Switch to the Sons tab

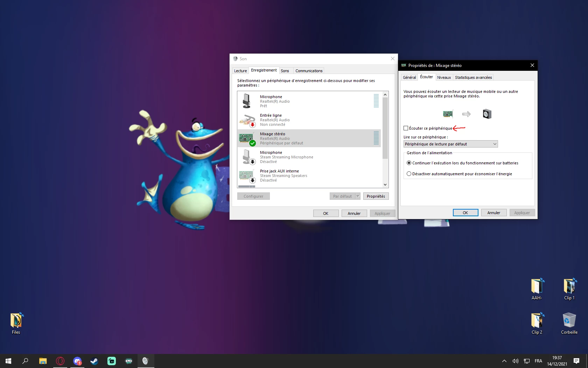pos(285,71)
